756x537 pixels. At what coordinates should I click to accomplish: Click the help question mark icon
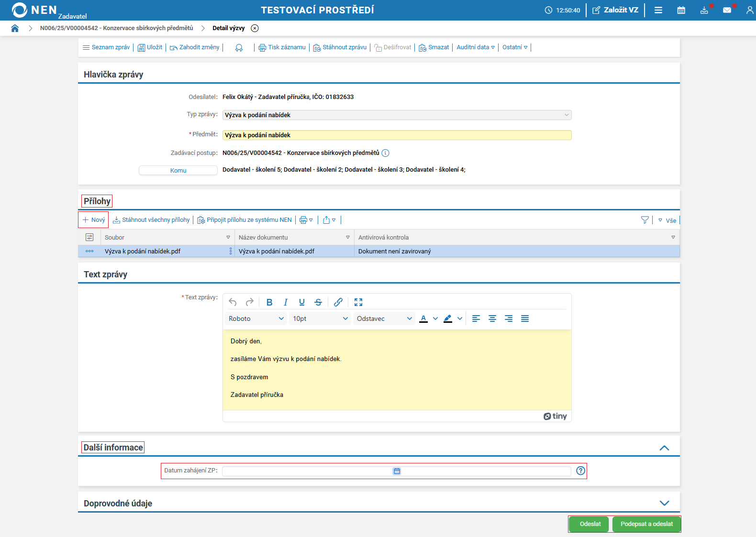click(580, 471)
